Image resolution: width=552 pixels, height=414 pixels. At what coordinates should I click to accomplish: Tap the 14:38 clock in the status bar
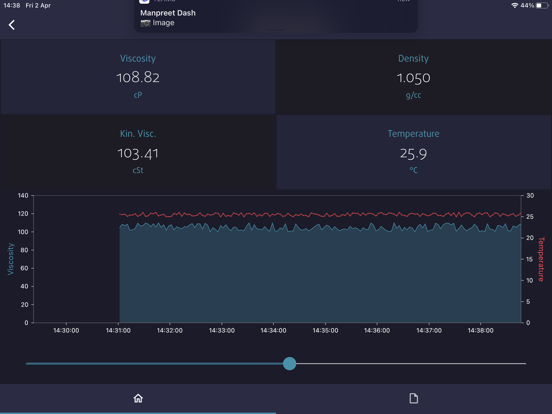point(12,5)
